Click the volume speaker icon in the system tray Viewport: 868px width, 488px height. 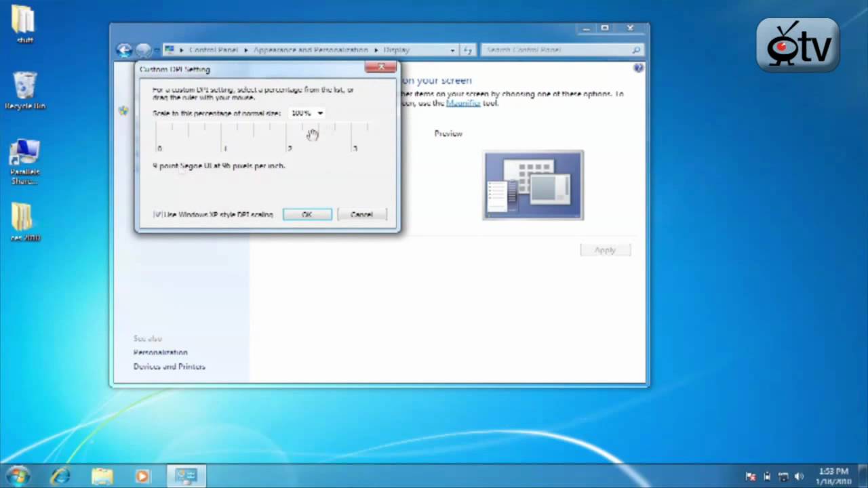point(799,476)
